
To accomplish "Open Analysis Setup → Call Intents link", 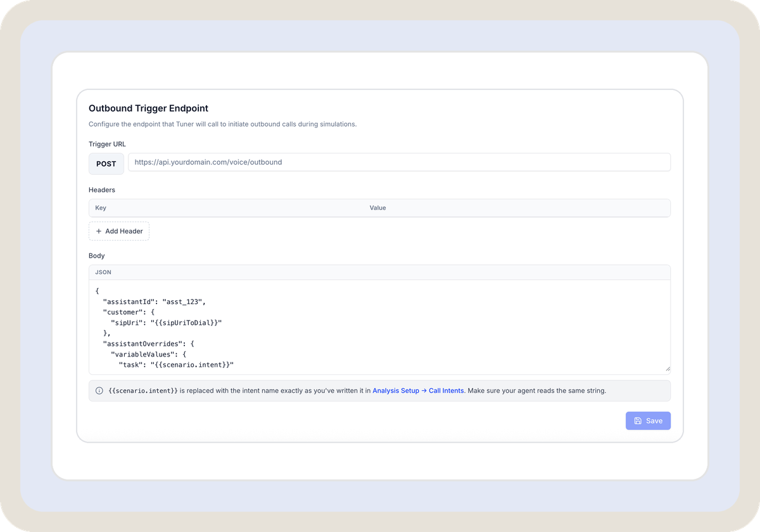I will click(418, 391).
